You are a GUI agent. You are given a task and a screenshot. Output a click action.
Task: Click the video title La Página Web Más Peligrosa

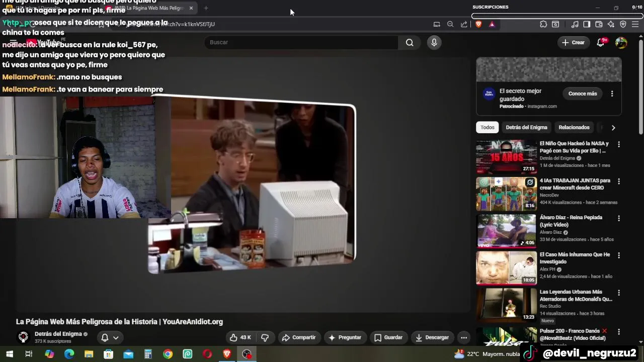pyautogui.click(x=119, y=322)
